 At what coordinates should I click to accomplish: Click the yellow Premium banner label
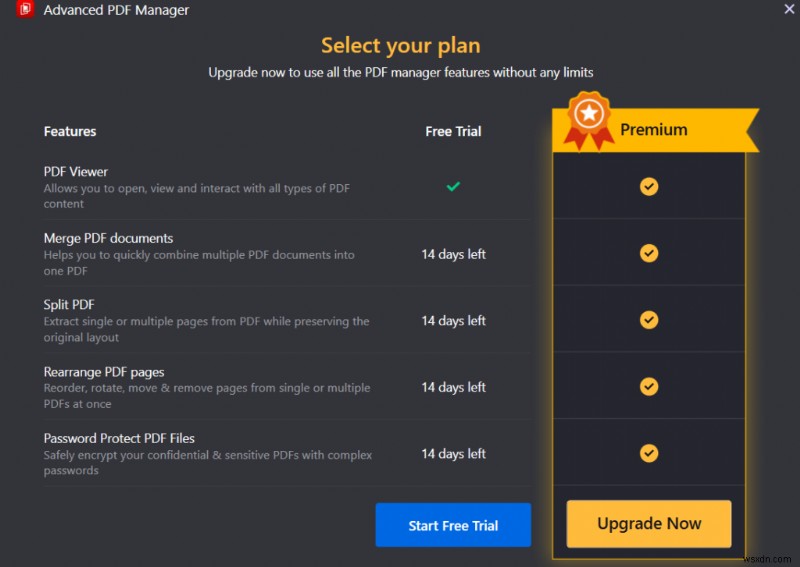[654, 130]
